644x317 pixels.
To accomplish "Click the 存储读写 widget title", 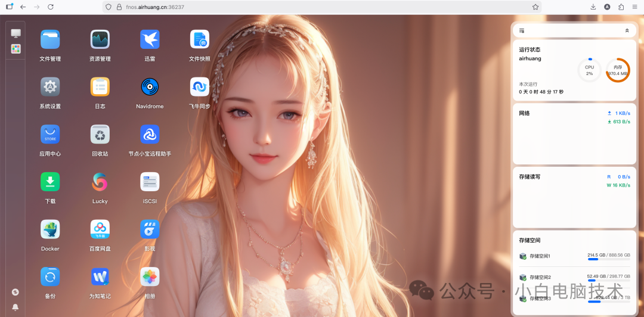I will 530,177.
